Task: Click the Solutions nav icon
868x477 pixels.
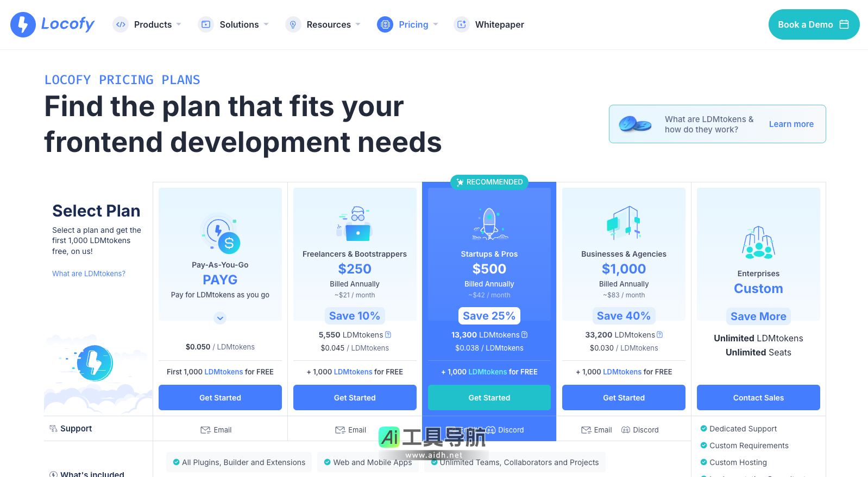Action: pos(206,24)
